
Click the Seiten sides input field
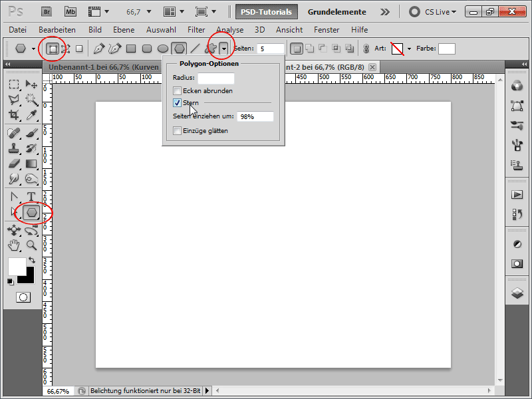(x=270, y=49)
